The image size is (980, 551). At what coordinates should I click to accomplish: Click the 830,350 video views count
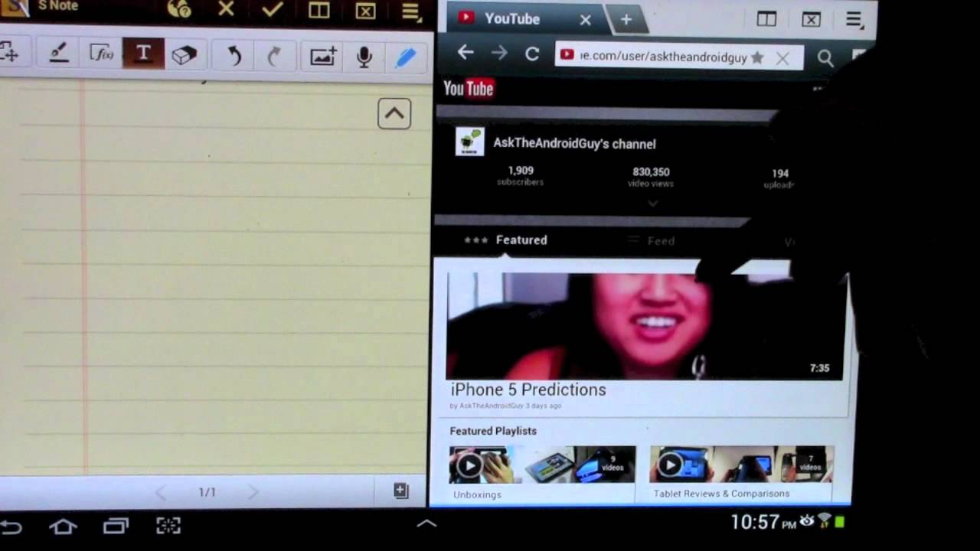tap(651, 177)
